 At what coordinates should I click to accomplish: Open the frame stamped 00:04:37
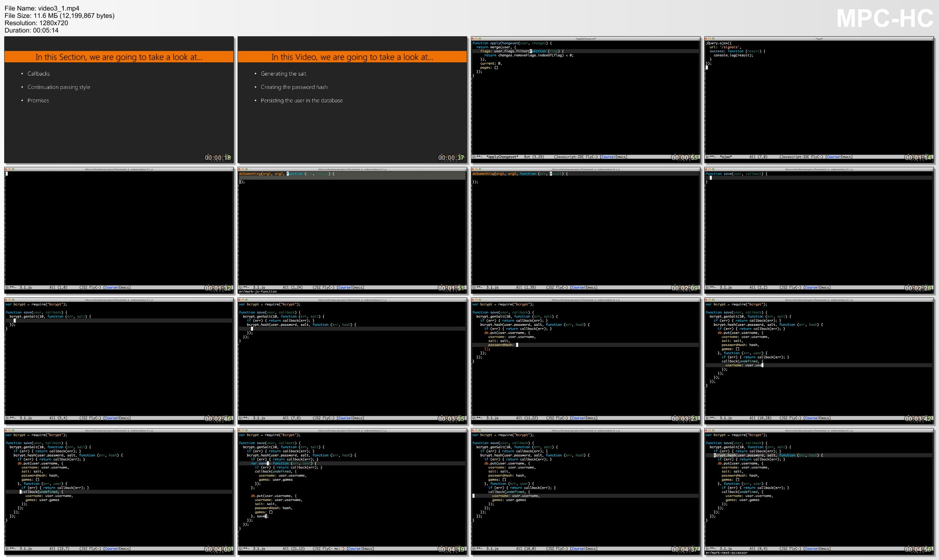[x=586, y=492]
